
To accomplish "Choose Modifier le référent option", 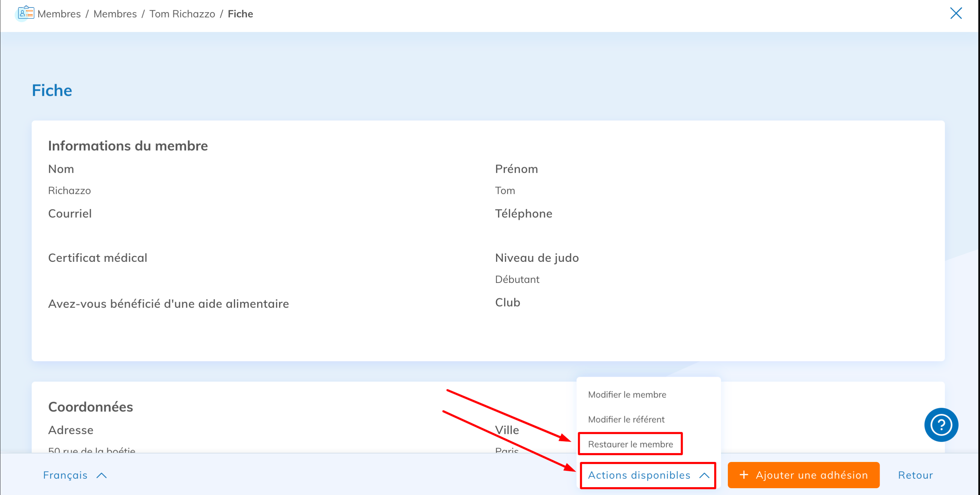I will pyautogui.click(x=626, y=419).
